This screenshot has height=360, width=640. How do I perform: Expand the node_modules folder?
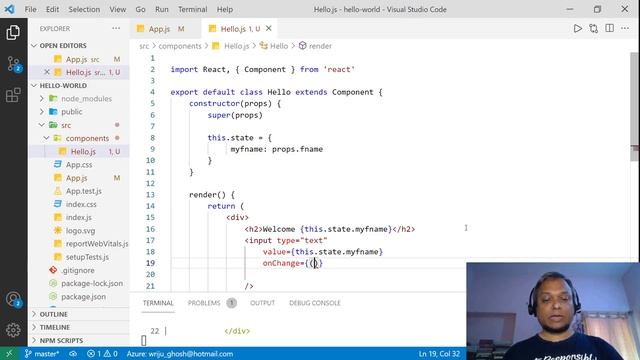(x=86, y=99)
